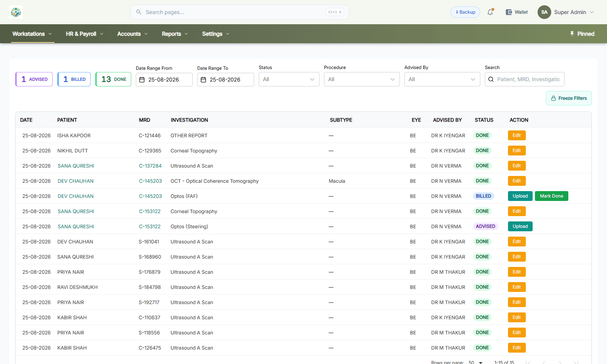Open the Status filter dropdown
This screenshot has height=364, width=607.
click(289, 79)
